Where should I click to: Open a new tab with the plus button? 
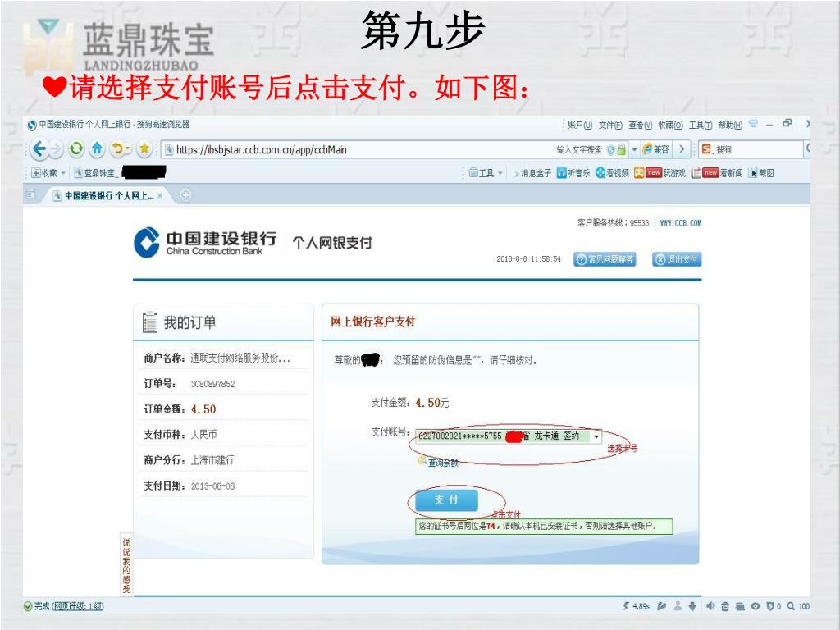coord(185,195)
